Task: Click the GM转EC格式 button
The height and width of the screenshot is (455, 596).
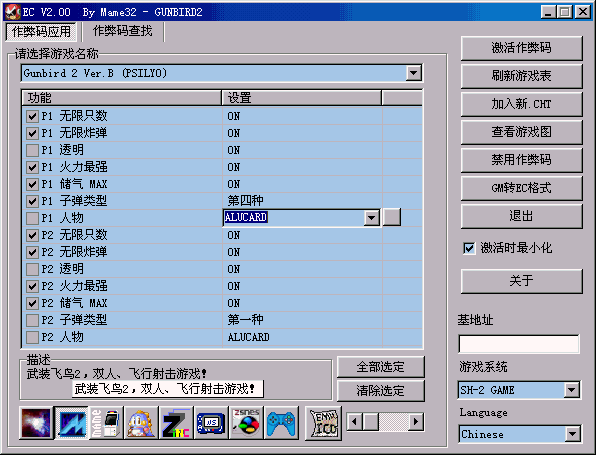Action: click(x=521, y=188)
